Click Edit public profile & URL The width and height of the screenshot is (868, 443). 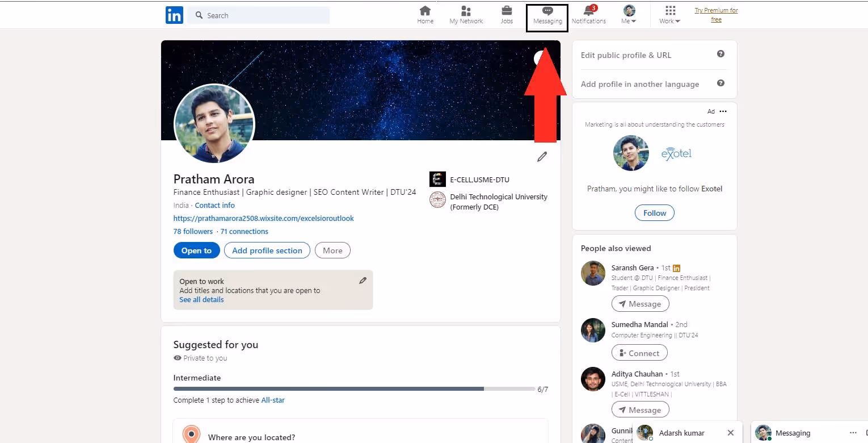[626, 55]
